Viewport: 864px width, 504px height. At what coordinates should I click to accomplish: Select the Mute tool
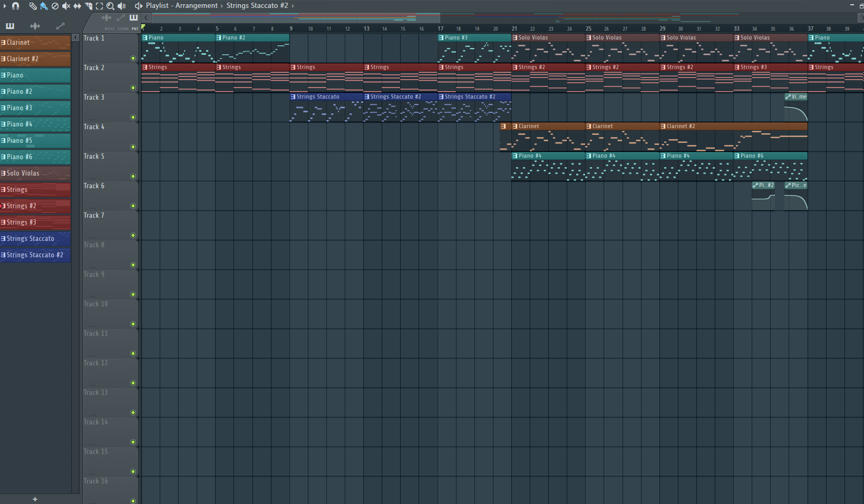[x=66, y=6]
